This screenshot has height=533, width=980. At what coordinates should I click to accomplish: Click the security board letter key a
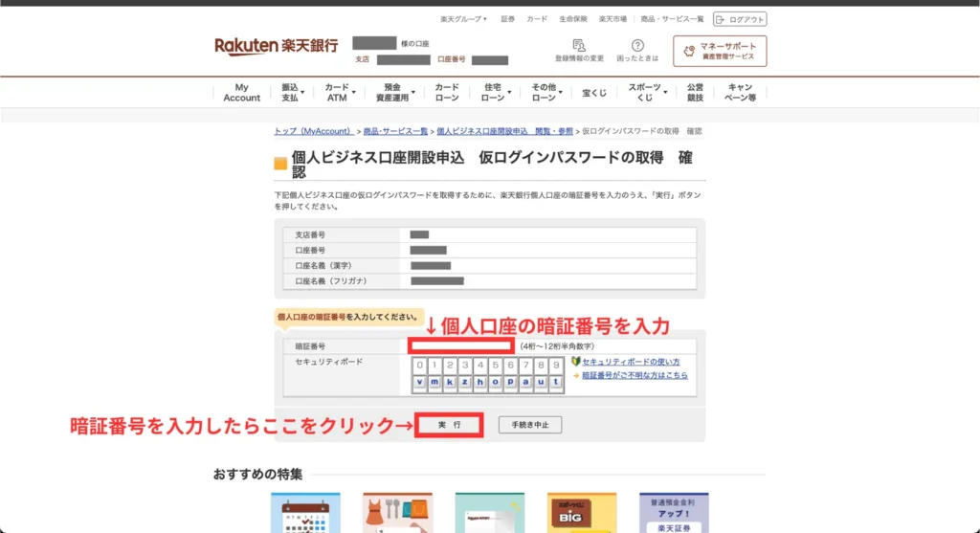click(x=525, y=383)
